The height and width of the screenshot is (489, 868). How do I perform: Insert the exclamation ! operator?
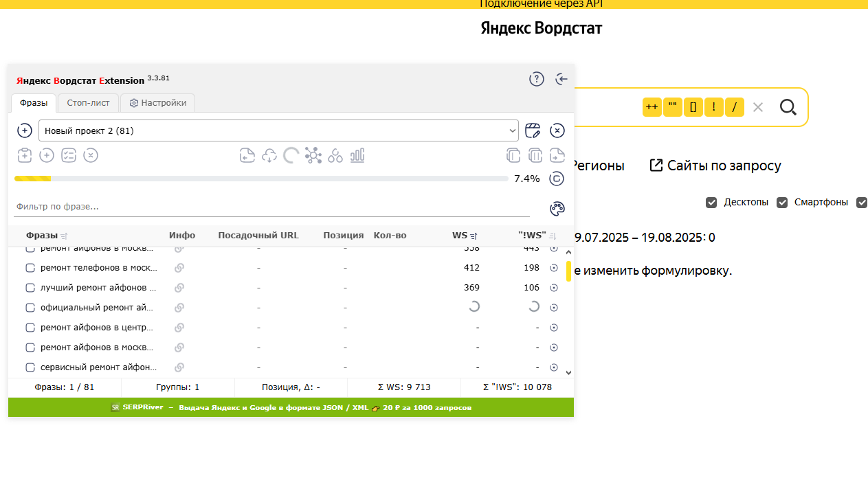[x=714, y=107]
